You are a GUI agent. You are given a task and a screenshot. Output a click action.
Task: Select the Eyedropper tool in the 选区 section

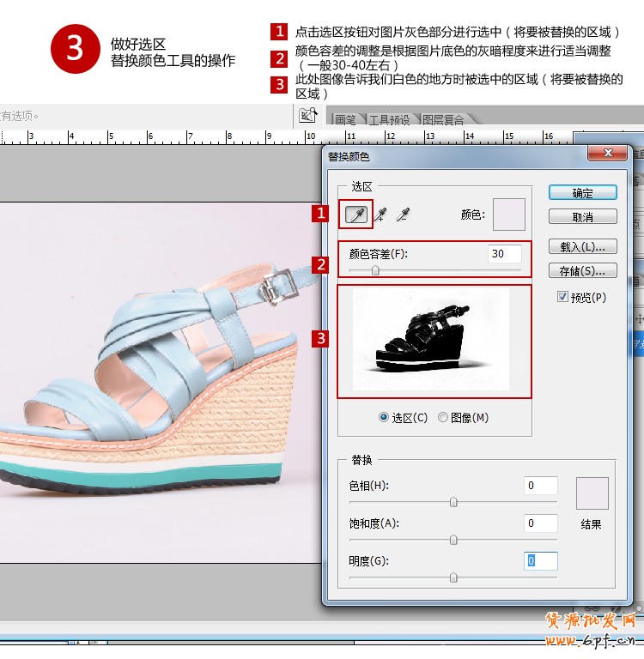[x=355, y=215]
